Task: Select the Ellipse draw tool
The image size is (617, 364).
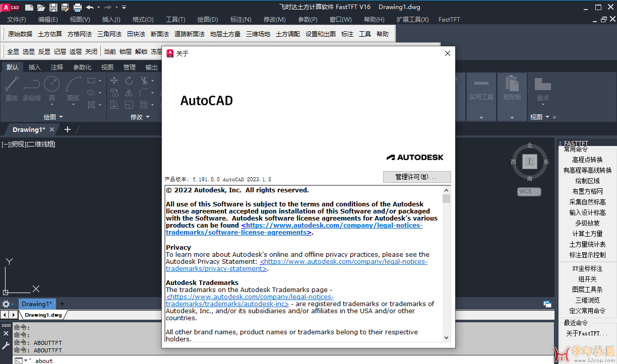Action: 91,93
